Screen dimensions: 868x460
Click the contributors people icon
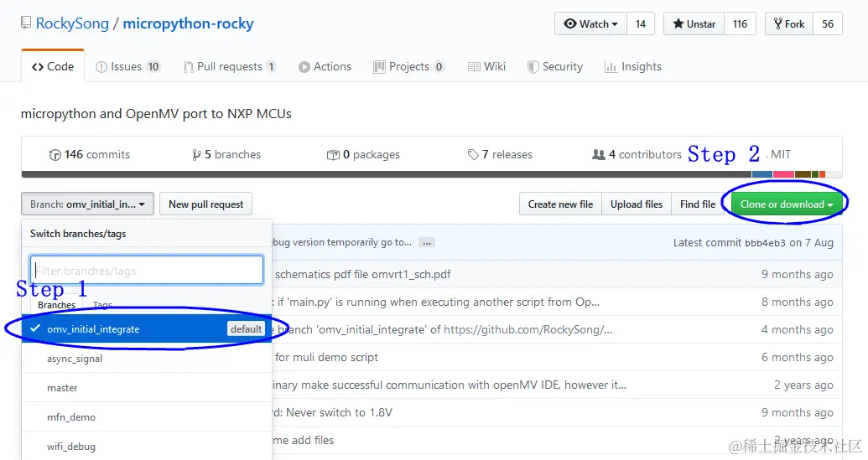pyautogui.click(x=599, y=155)
